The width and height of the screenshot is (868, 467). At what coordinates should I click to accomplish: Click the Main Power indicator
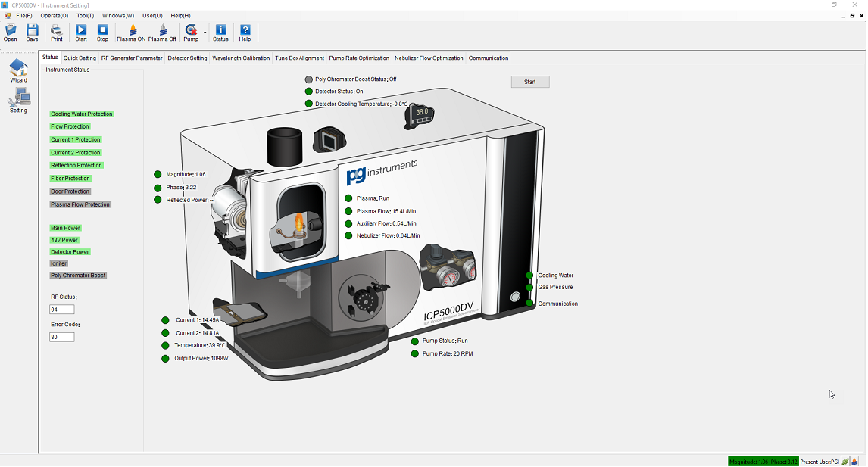click(x=65, y=228)
